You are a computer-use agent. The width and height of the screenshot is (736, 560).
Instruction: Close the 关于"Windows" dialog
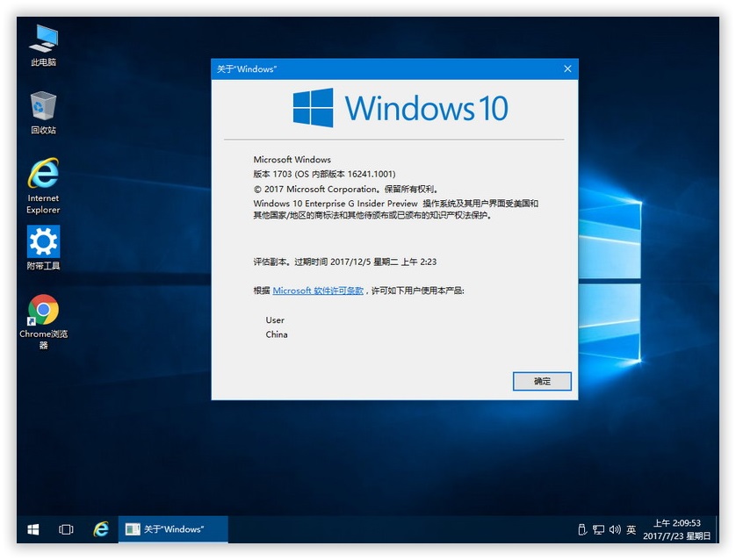tap(567, 69)
